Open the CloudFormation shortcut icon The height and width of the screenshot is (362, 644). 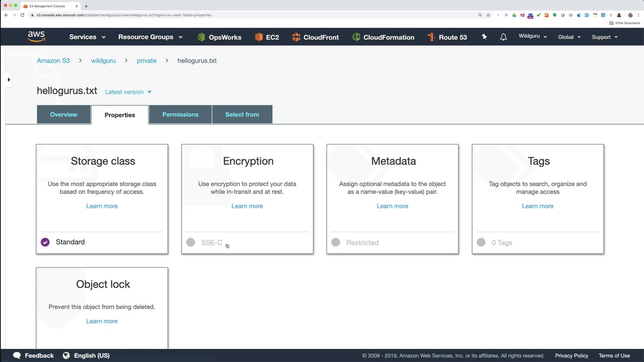point(356,37)
